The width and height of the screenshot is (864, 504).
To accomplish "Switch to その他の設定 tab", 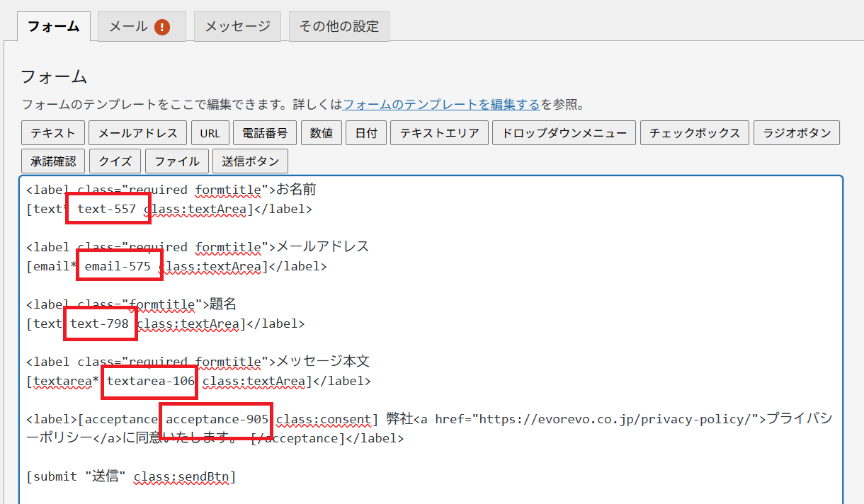I will [339, 27].
